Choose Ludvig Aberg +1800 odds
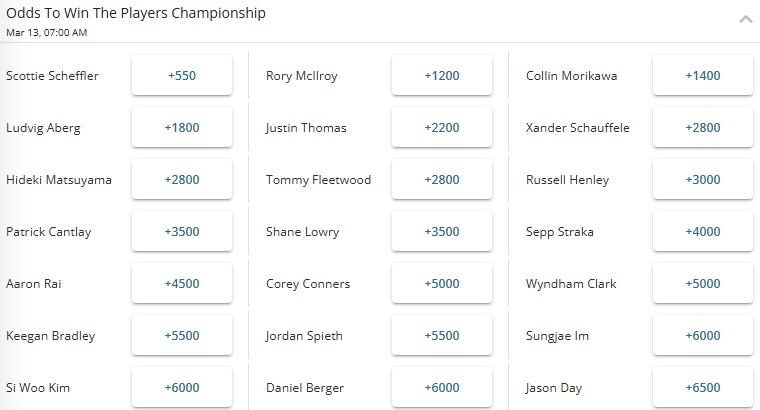This screenshot has width=760, height=410. pyautogui.click(x=182, y=128)
